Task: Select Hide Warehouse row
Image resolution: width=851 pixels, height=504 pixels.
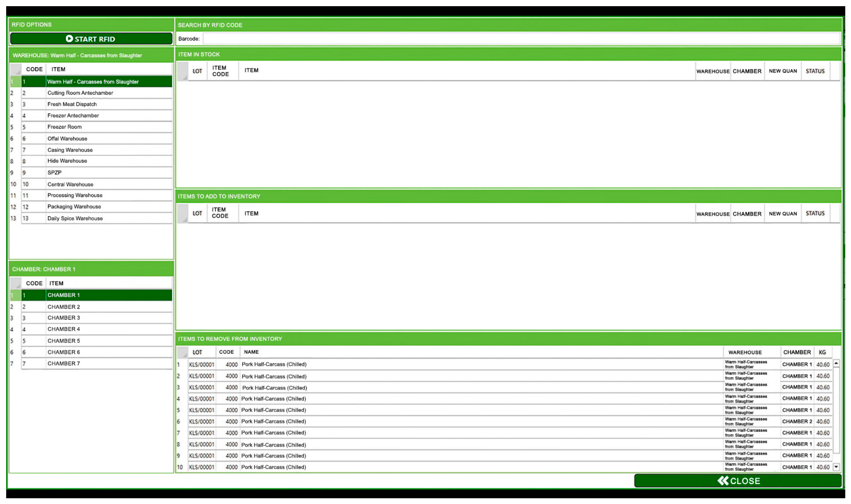Action: [x=91, y=161]
